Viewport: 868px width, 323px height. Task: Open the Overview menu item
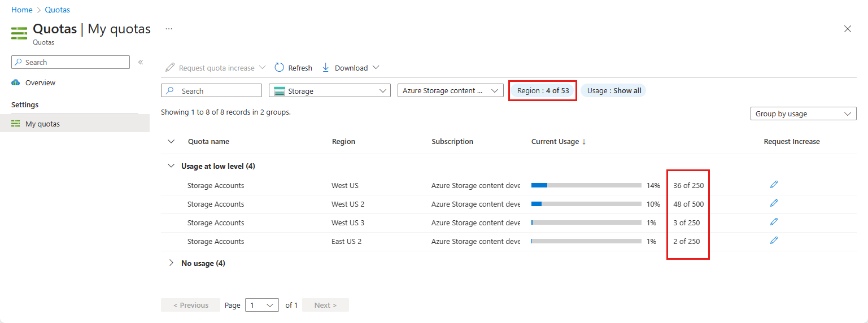pyautogui.click(x=40, y=83)
